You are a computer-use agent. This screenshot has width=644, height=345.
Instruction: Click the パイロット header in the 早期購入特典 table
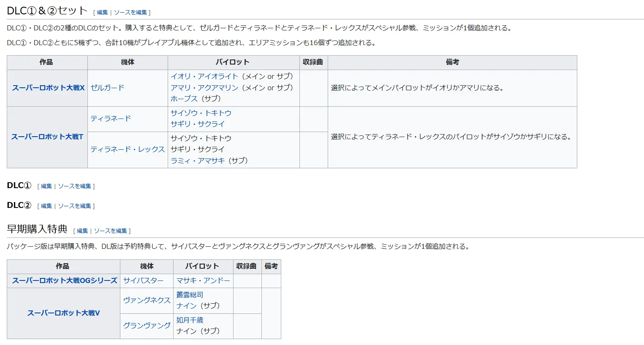(202, 266)
